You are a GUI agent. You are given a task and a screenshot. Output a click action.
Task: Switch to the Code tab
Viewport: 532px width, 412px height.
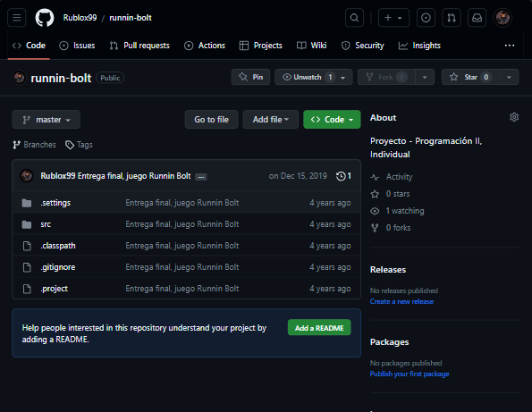point(29,46)
